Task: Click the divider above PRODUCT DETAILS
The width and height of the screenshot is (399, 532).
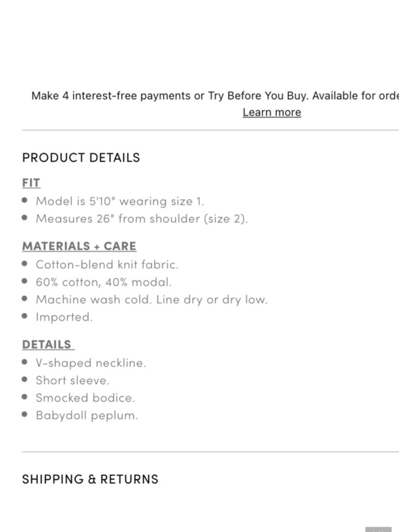Action: [x=210, y=130]
